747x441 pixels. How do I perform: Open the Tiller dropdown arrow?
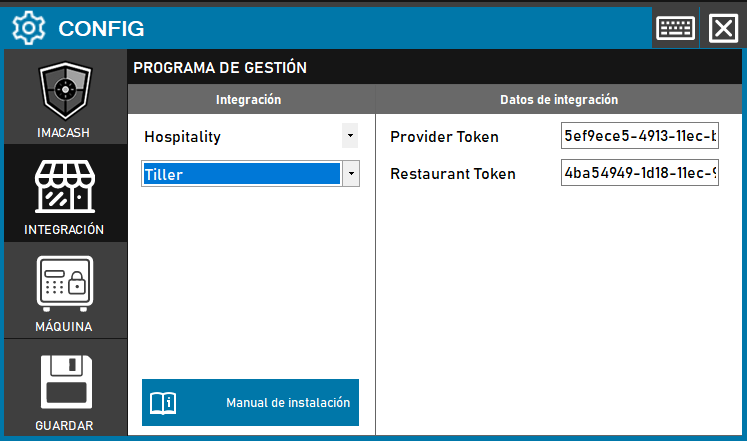351,174
